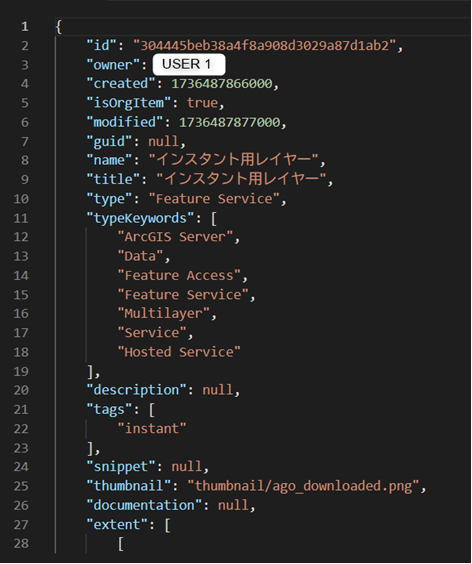Click the "created" key on line 4
The height and width of the screenshot is (564, 472).
tap(121, 84)
